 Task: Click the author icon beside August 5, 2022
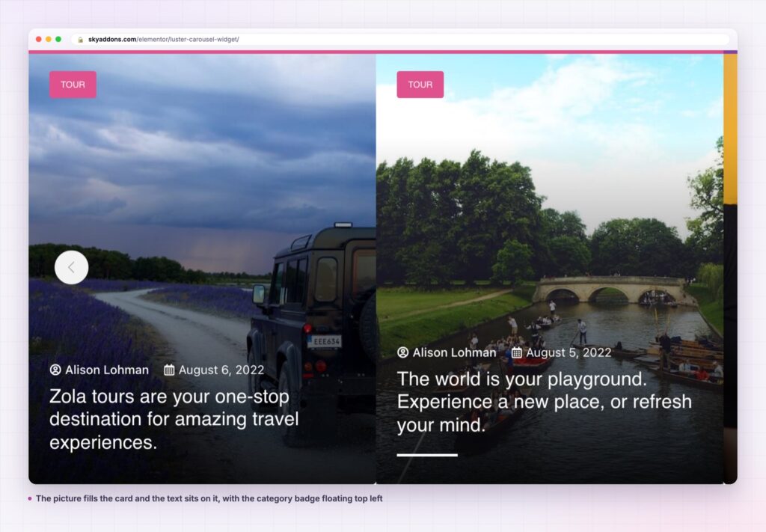[x=402, y=352]
